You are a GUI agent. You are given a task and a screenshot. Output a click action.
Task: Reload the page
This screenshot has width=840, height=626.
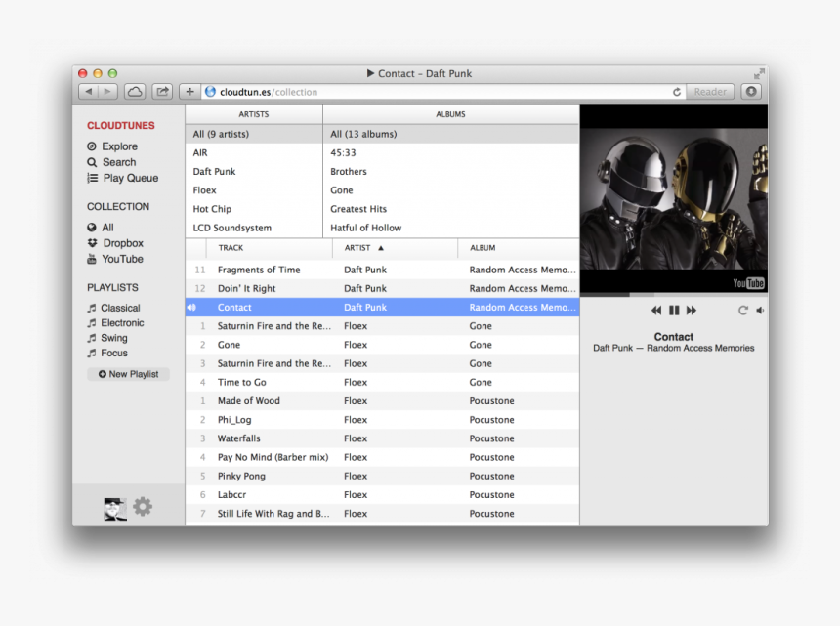click(x=677, y=92)
